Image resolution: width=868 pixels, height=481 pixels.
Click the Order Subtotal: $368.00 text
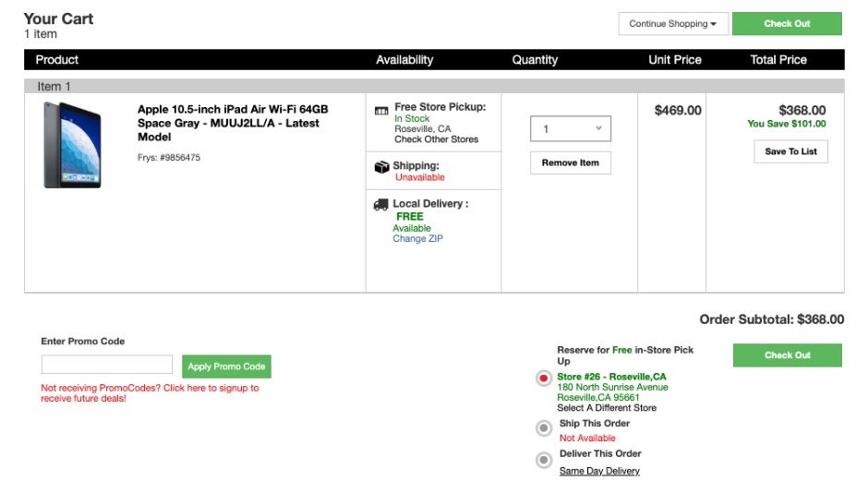coord(772,319)
